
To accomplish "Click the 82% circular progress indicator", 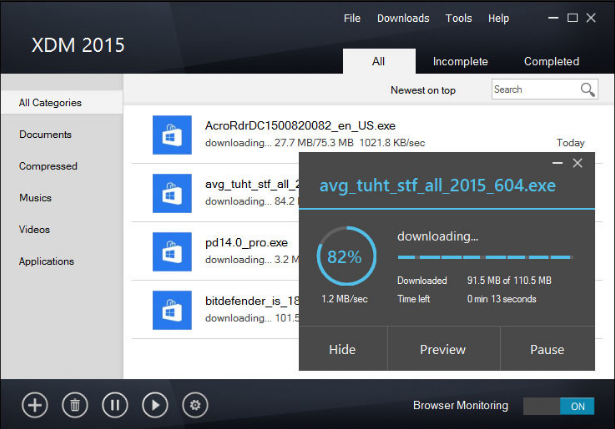I will tap(346, 256).
